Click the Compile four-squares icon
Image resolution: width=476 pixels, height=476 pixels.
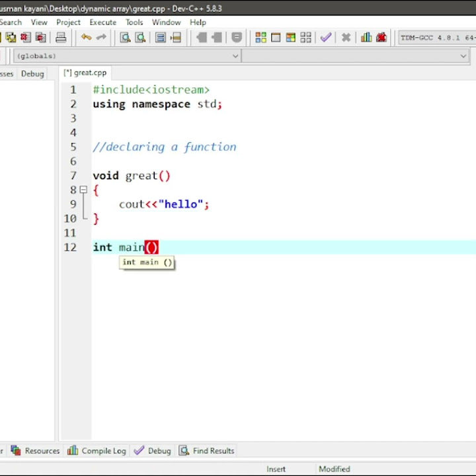click(260, 38)
